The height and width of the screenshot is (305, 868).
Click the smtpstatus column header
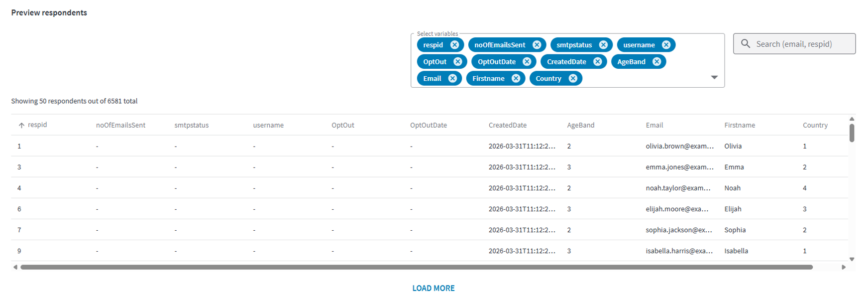tap(192, 125)
